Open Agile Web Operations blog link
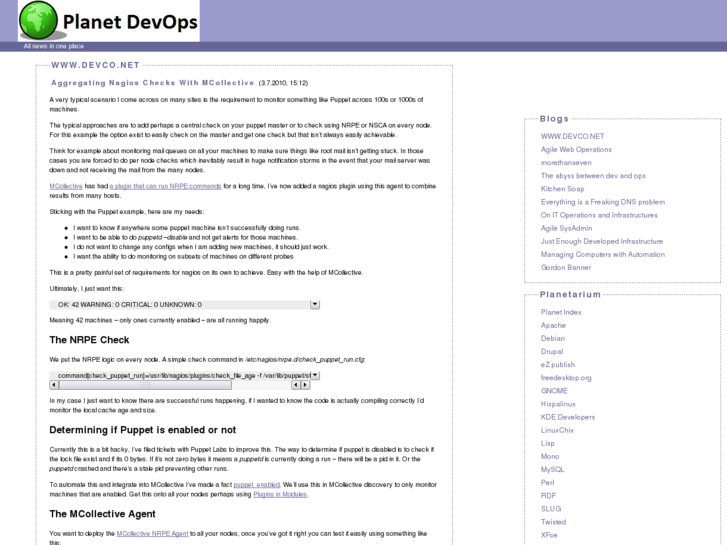The height and width of the screenshot is (545, 727). [x=576, y=149]
